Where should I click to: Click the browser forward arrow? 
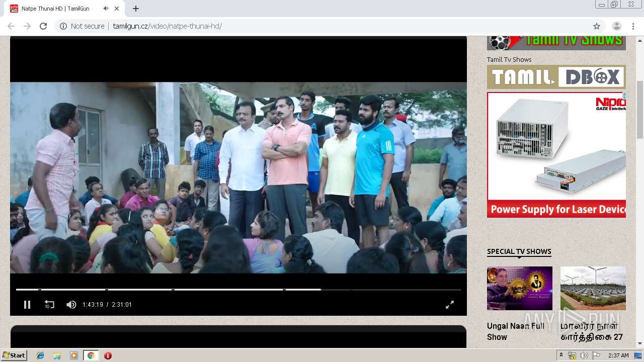click(x=27, y=26)
